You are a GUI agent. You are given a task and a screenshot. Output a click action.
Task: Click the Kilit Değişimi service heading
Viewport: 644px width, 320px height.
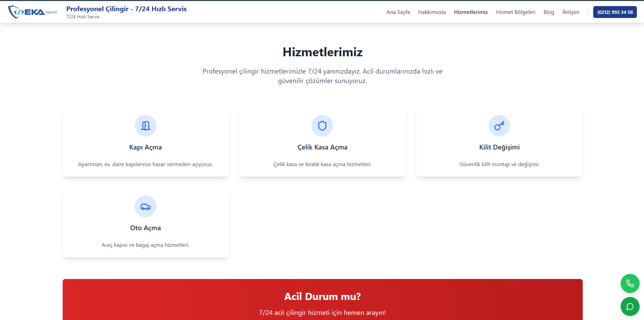[x=499, y=147]
